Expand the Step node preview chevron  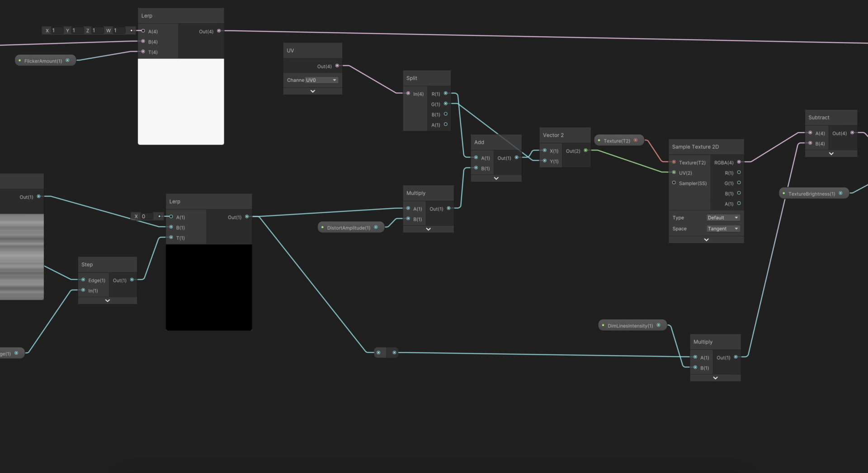click(107, 300)
